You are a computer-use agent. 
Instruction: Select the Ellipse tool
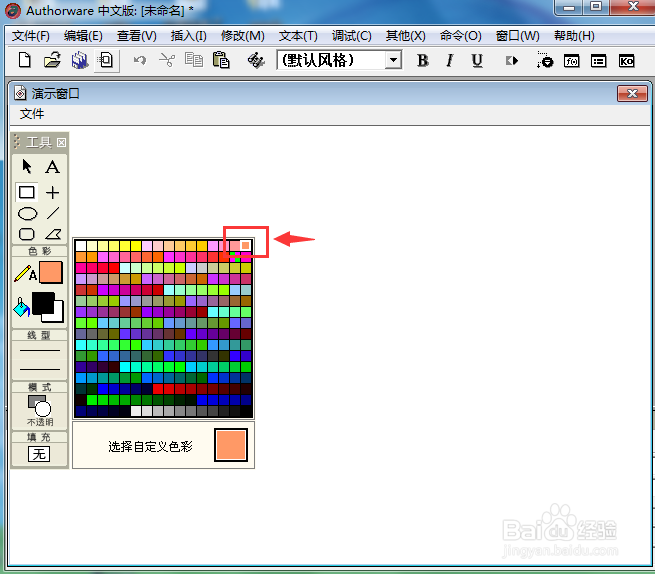tap(28, 213)
